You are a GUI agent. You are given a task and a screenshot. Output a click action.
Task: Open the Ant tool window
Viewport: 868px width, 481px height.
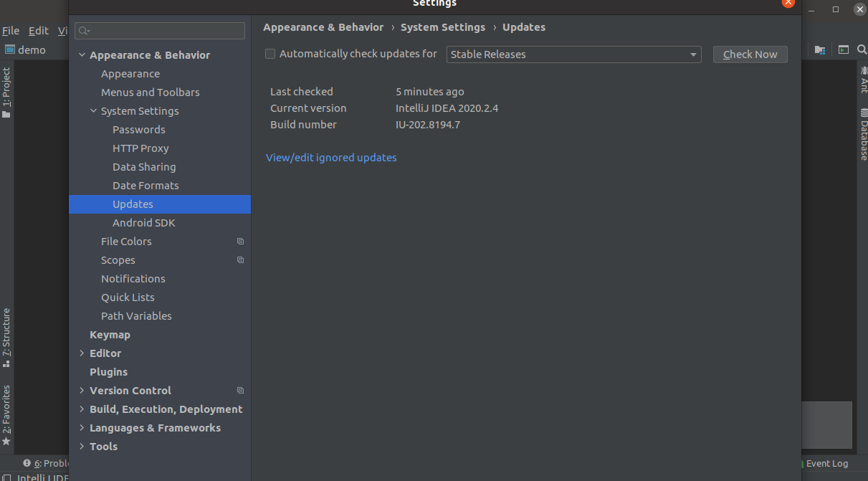864,80
